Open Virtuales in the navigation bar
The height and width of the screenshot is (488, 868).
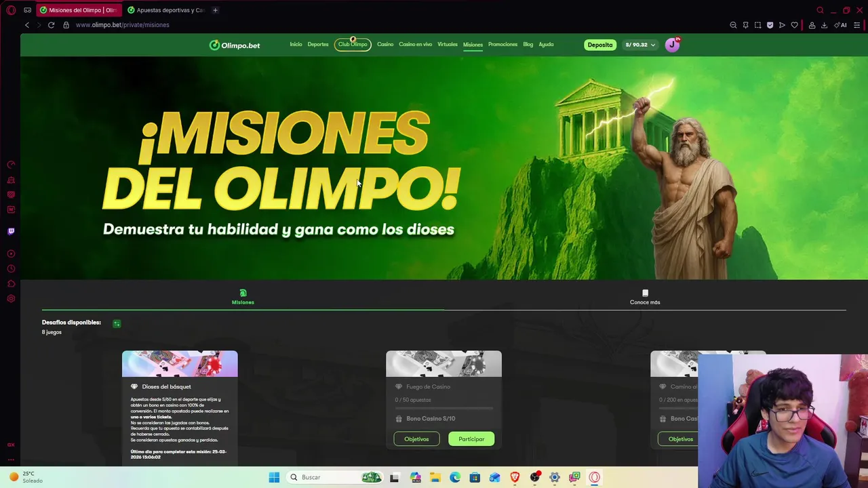(448, 45)
